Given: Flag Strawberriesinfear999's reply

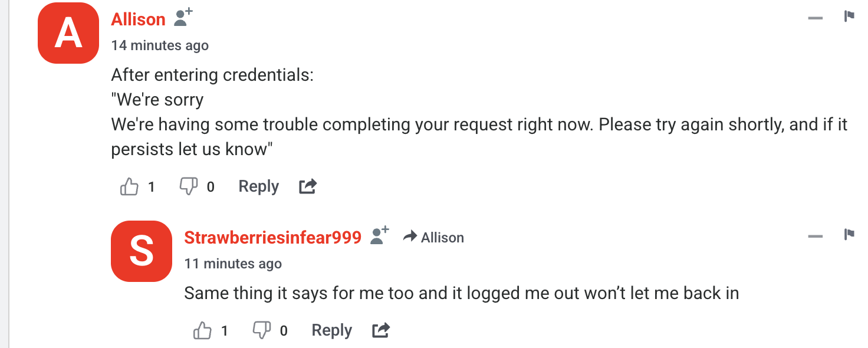Looking at the screenshot, I should click(x=849, y=234).
